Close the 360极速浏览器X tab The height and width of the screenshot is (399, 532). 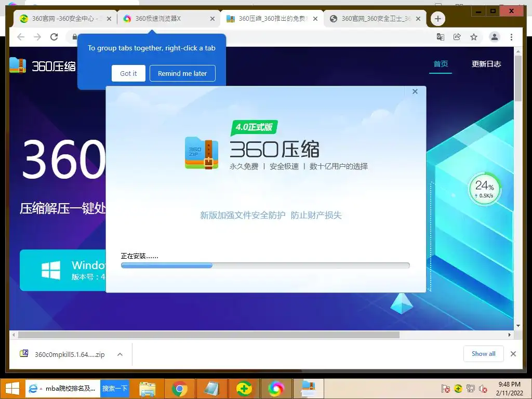tap(212, 19)
